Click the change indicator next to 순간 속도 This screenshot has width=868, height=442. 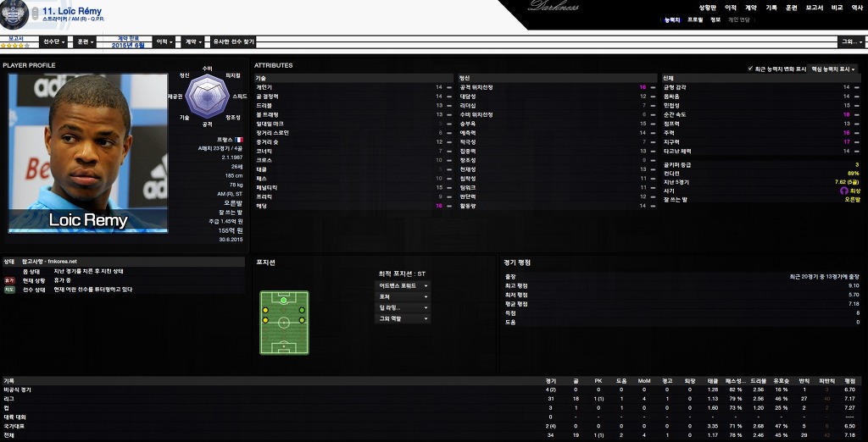tap(858, 114)
